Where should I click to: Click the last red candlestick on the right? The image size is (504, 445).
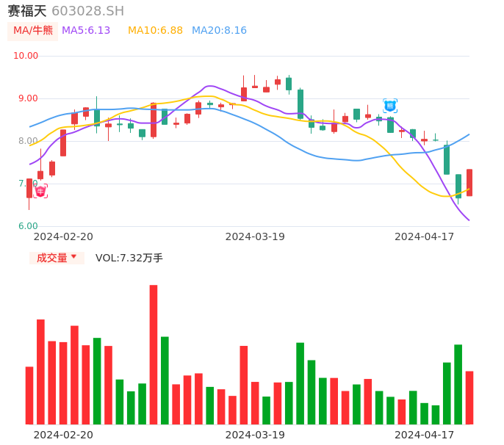pyautogui.click(x=469, y=183)
